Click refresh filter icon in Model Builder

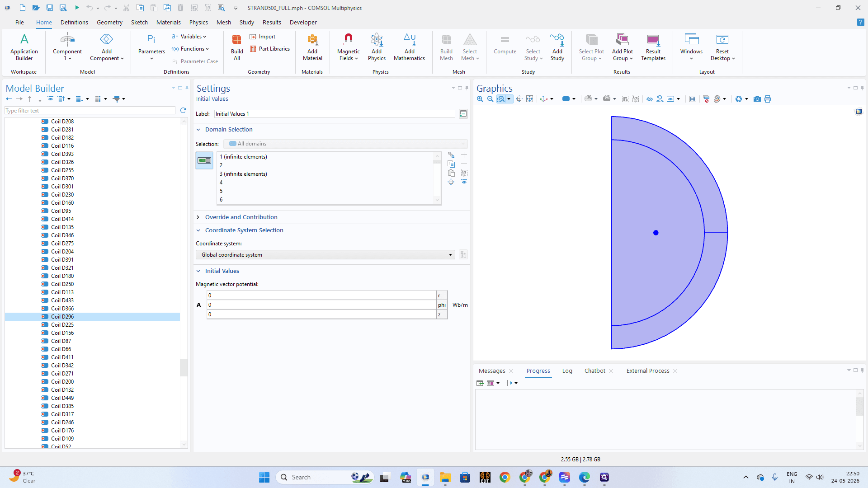(x=183, y=110)
